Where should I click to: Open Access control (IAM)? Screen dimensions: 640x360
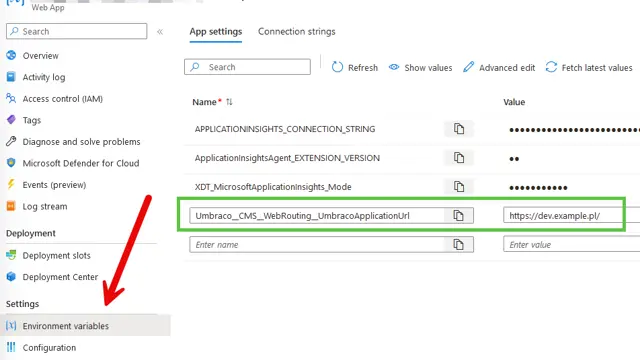click(62, 99)
